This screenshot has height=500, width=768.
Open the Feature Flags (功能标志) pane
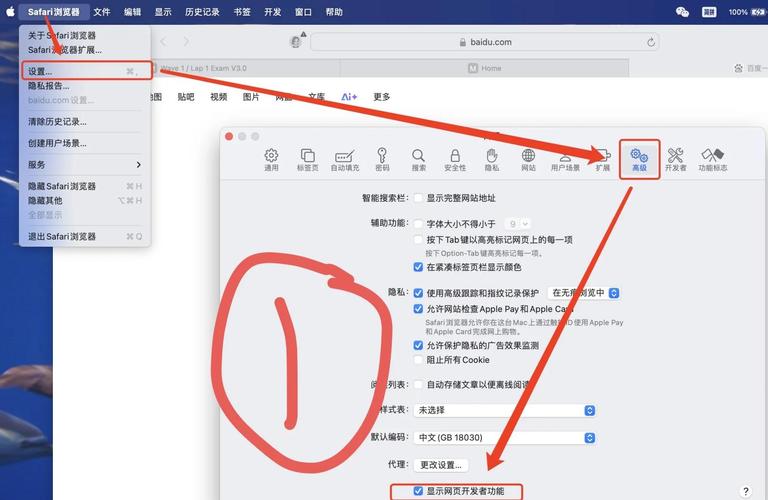click(x=713, y=160)
